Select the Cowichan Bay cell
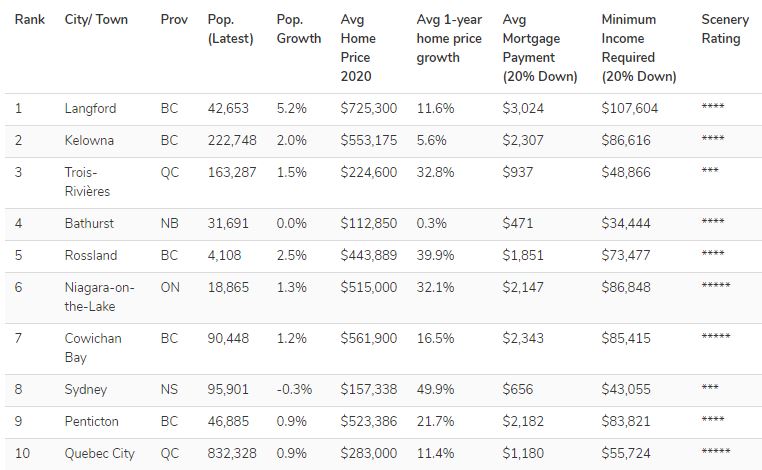Viewport: 762px width, 470px height. [x=93, y=348]
